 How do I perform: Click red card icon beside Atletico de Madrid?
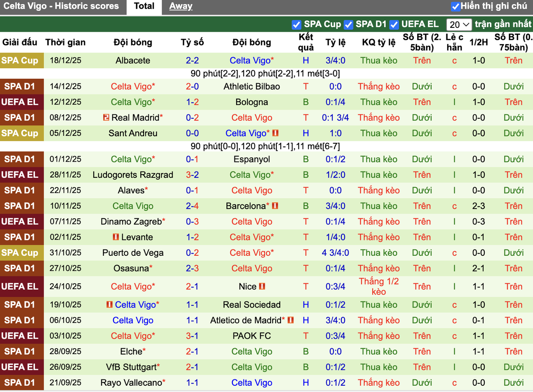[x=291, y=320]
